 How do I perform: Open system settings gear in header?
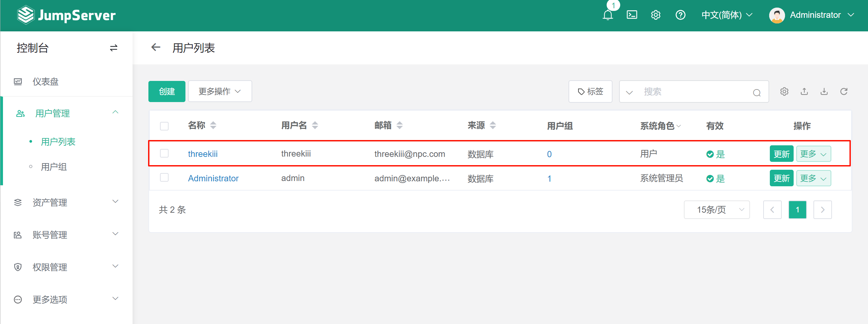(x=655, y=15)
